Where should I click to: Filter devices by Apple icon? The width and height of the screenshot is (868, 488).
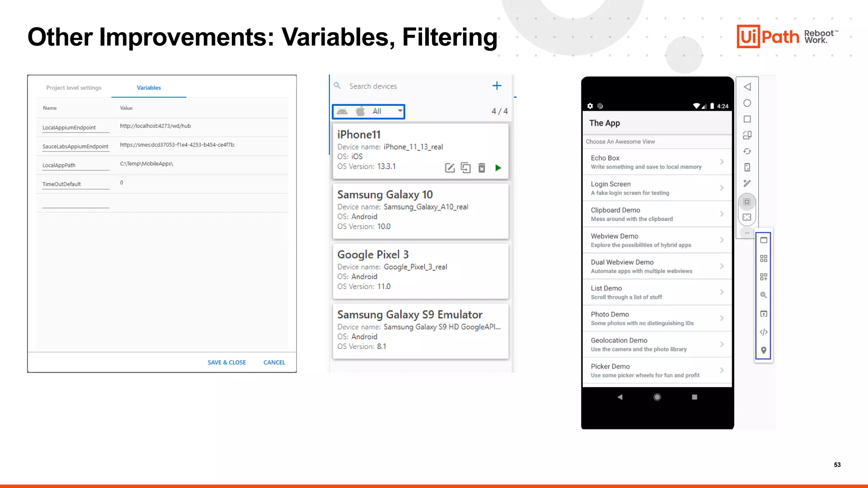[360, 111]
